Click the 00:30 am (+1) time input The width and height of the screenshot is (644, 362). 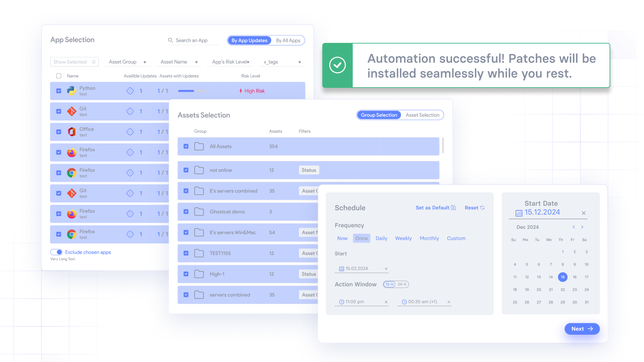pyautogui.click(x=424, y=302)
